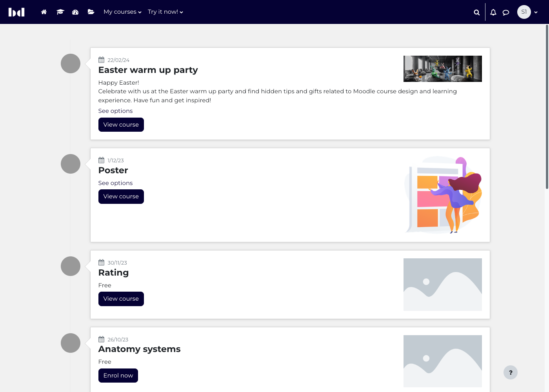Expand the Try it now! menu

(x=165, y=12)
